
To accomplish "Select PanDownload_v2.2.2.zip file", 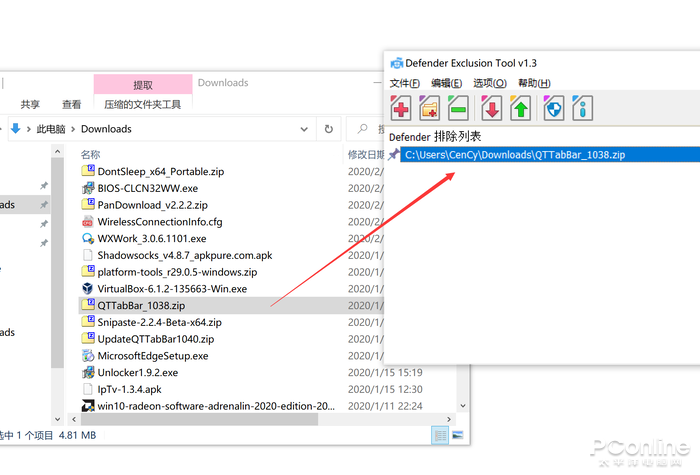I will pos(153,205).
